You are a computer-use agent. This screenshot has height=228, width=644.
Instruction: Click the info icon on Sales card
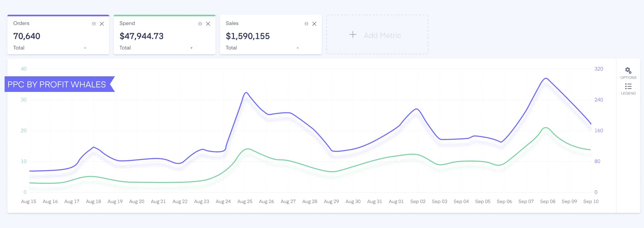click(306, 24)
